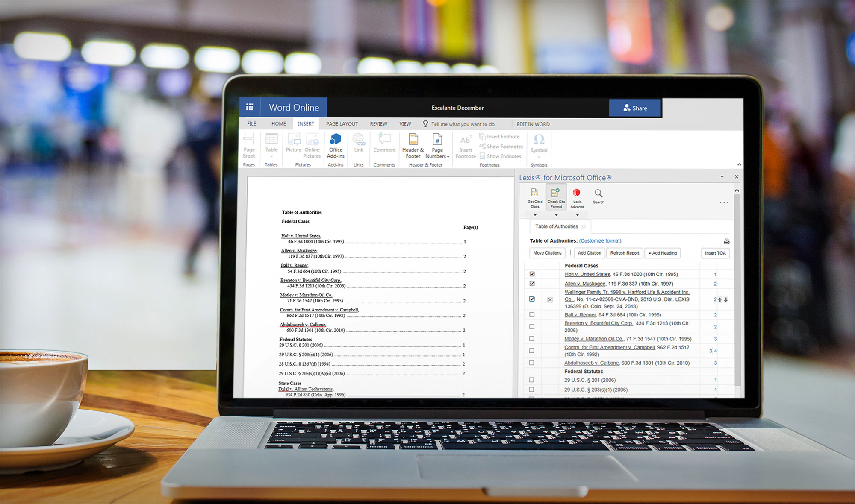Expand Check Cite Format dropdown arrow
Viewport: 855px width, 504px height.
coord(556,215)
